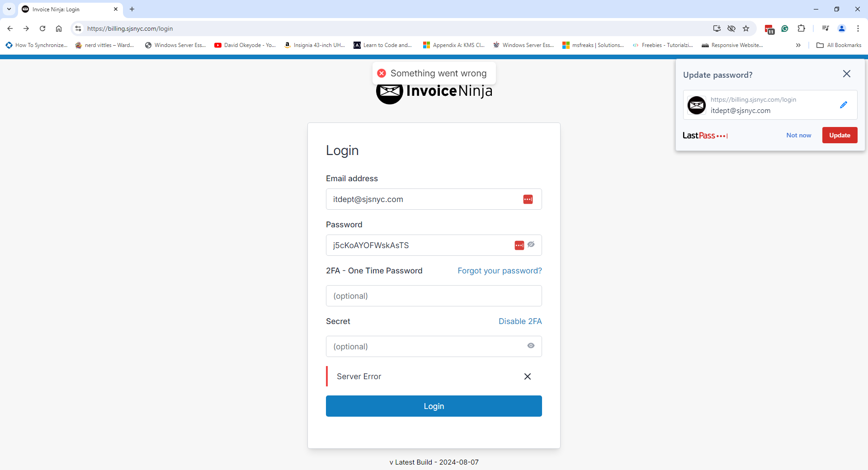Screen dimensions: 868x470
Task: Click the browser forward arrow
Action: (26, 28)
